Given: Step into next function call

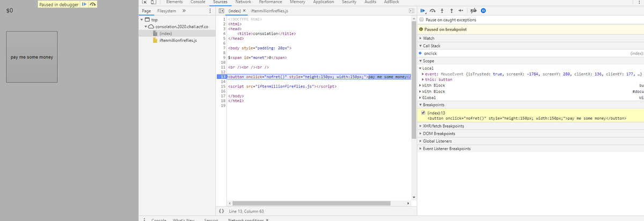Looking at the screenshot, I should coord(442,11).
